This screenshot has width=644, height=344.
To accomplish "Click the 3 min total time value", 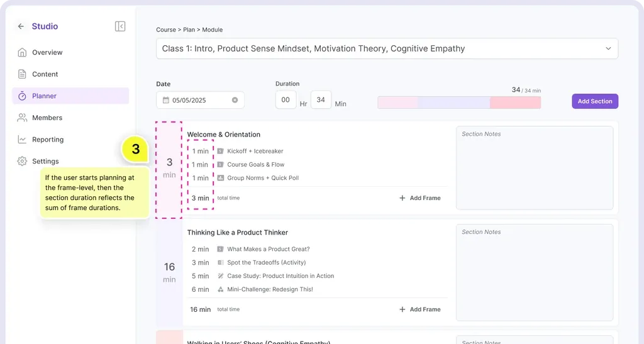I will (200, 198).
